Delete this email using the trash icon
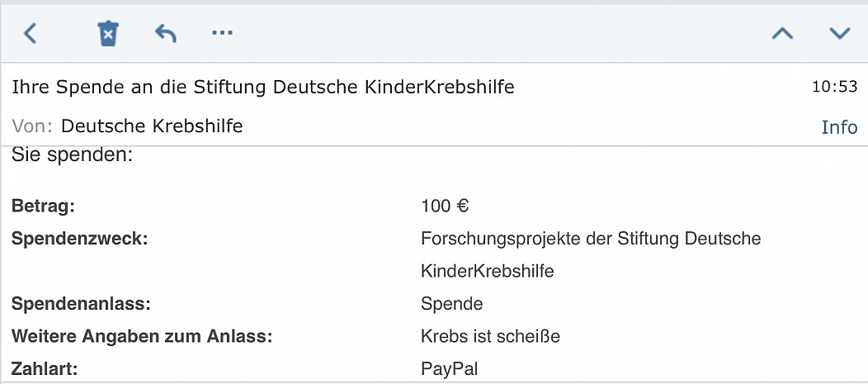Image resolution: width=868 pixels, height=384 pixels. pyautogui.click(x=109, y=33)
